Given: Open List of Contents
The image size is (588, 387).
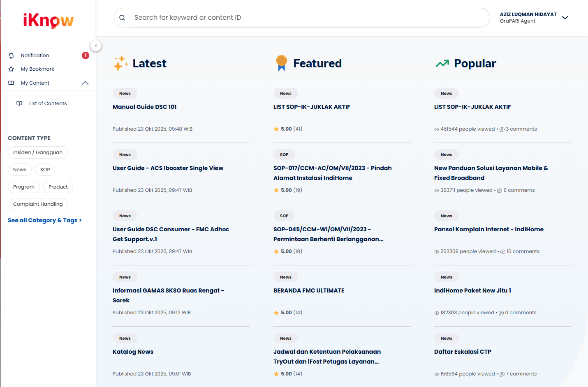Looking at the screenshot, I should 48,104.
